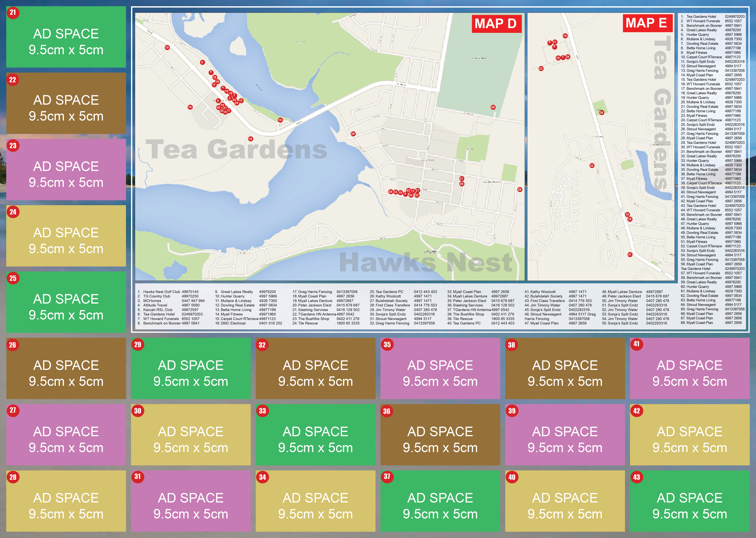The image size is (756, 538).
Task: Click the red number 21 badge
Action: tap(13, 13)
